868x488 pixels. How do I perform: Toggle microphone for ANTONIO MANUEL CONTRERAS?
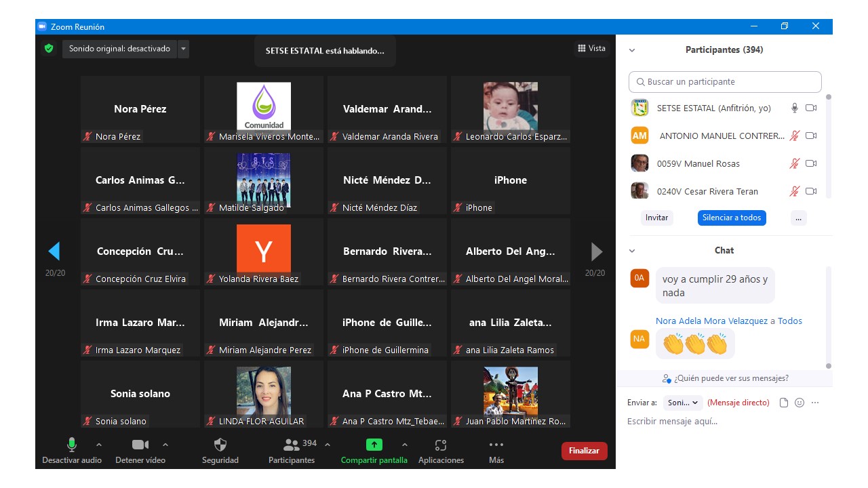click(794, 136)
